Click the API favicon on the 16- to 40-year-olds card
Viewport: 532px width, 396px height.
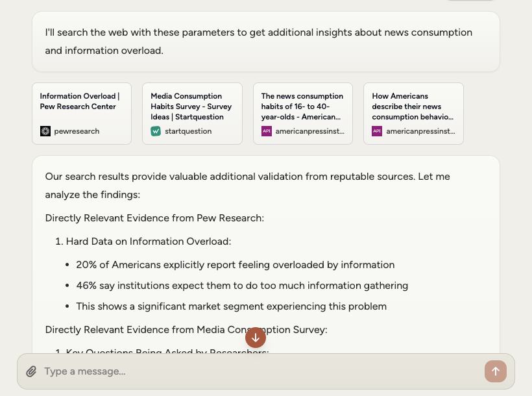266,131
